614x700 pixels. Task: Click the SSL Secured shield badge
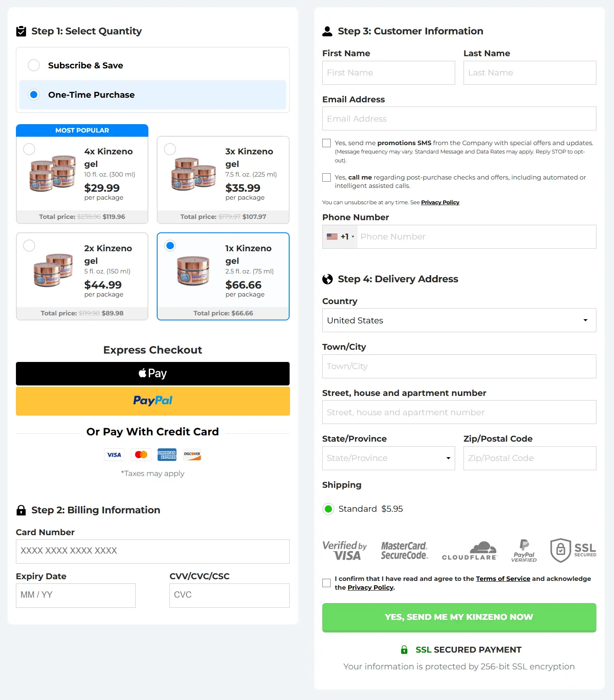click(x=573, y=550)
